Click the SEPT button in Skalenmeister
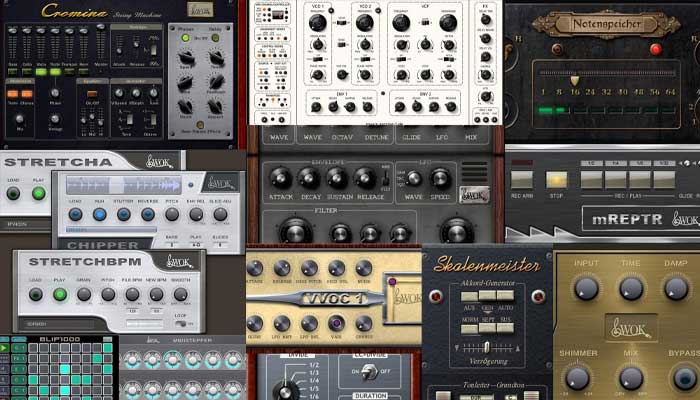 pyautogui.click(x=487, y=328)
